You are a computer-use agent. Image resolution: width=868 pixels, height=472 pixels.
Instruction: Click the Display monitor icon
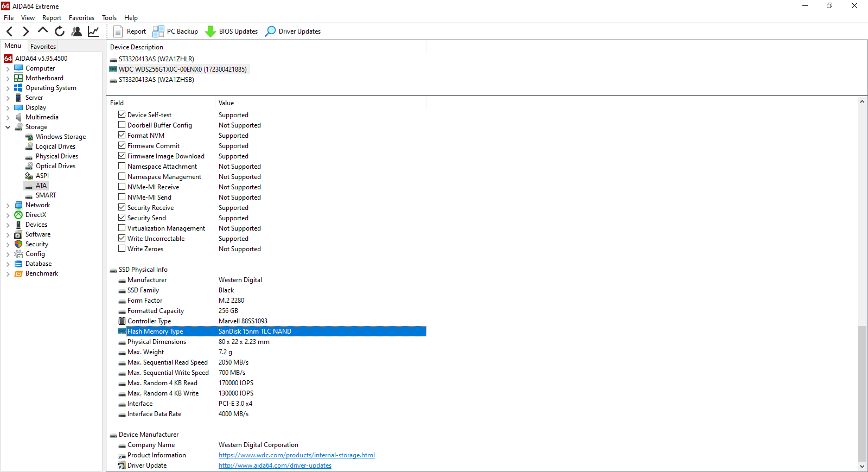[x=18, y=107]
